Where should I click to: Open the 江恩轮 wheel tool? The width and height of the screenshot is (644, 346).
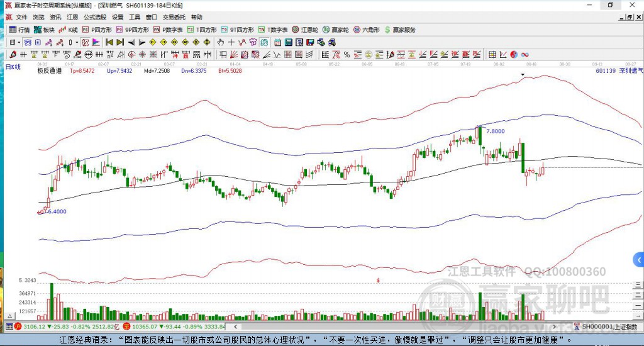305,30
